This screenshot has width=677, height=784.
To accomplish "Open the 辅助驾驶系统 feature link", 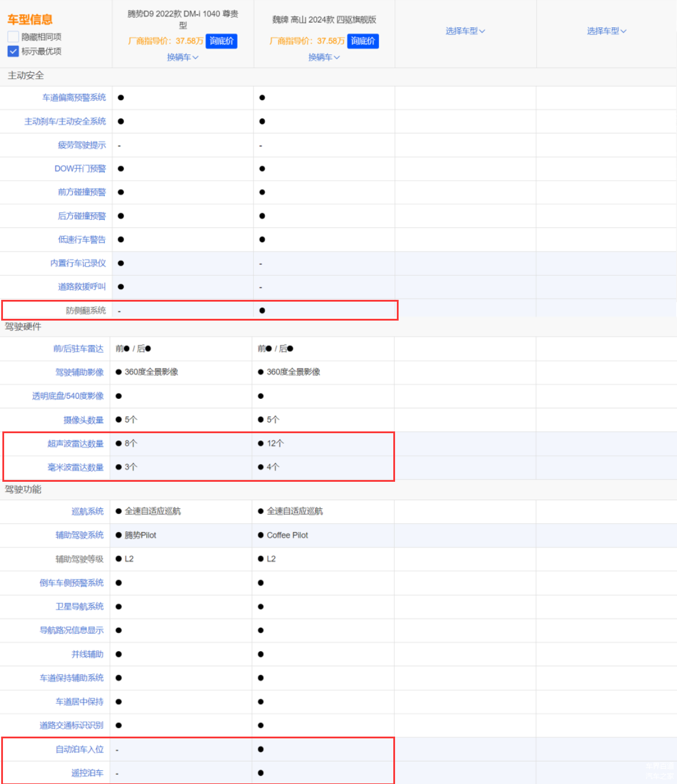I will (x=79, y=535).
